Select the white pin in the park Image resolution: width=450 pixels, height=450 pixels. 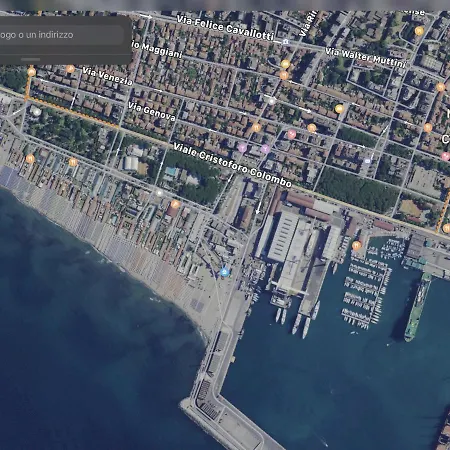36,111
